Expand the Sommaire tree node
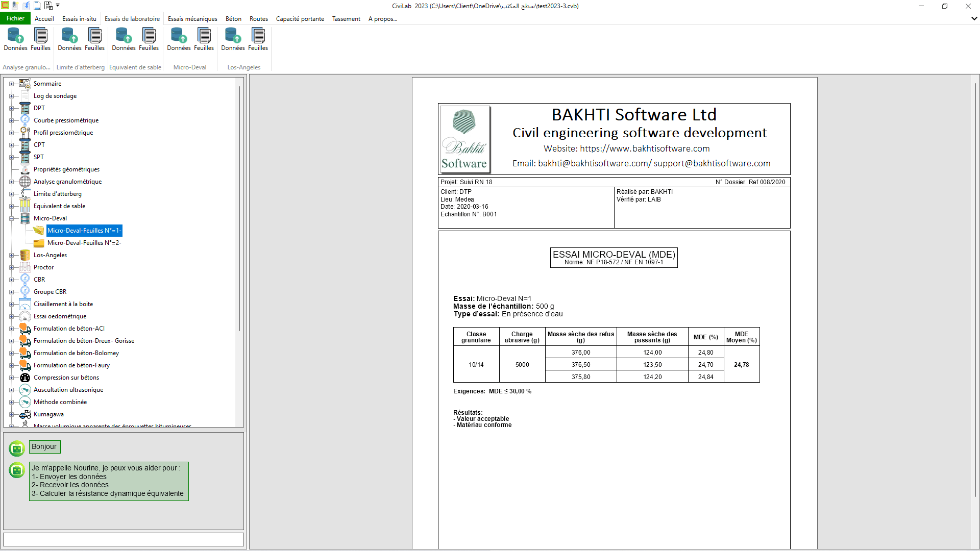Viewport: 980px width, 551px height. (11, 84)
